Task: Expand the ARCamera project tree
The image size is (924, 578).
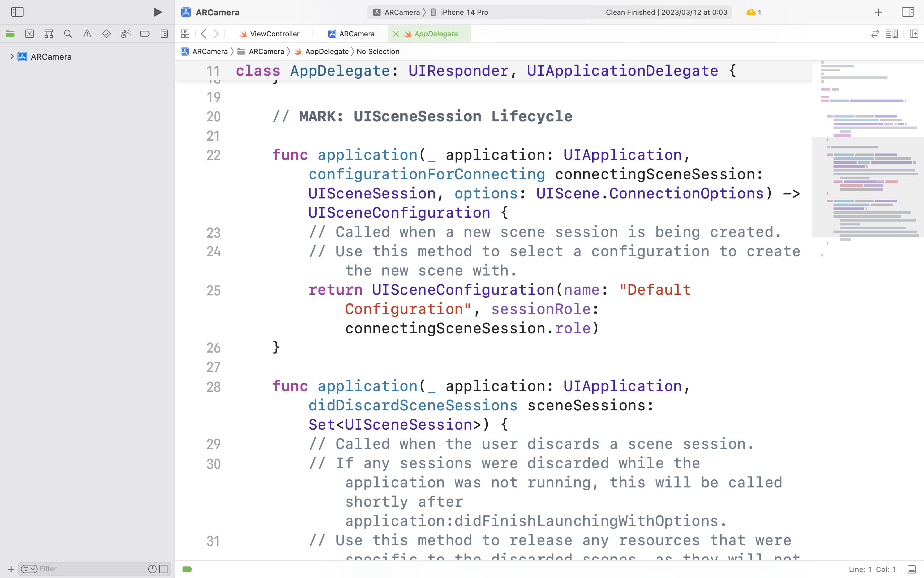Action: [12, 57]
